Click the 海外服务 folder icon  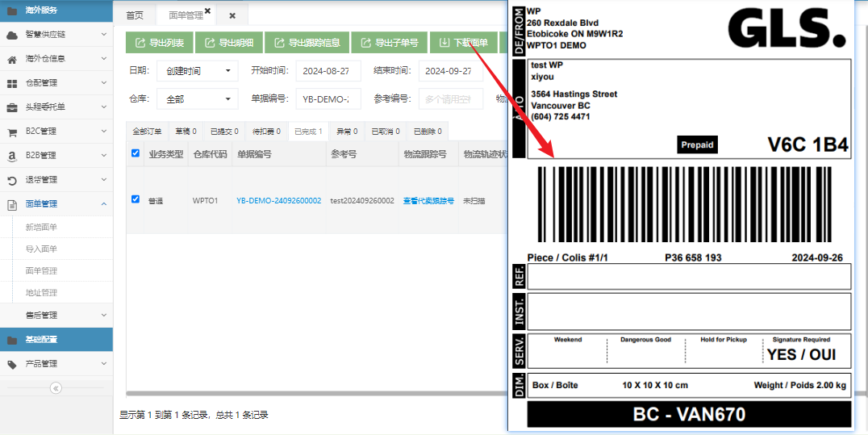click(11, 10)
